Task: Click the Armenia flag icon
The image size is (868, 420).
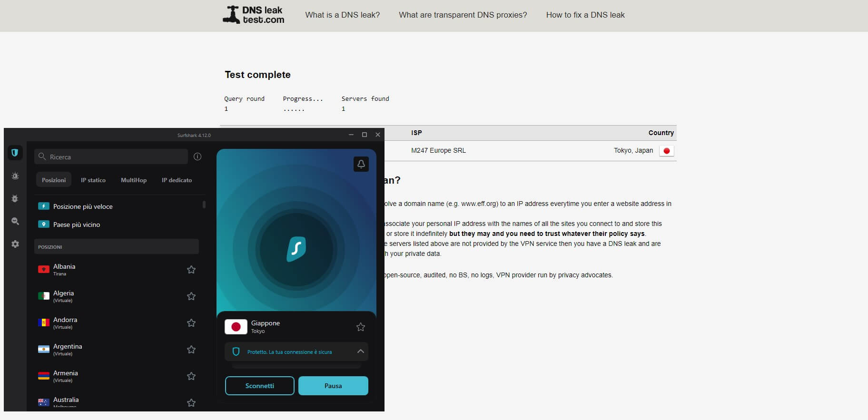Action: 44,376
